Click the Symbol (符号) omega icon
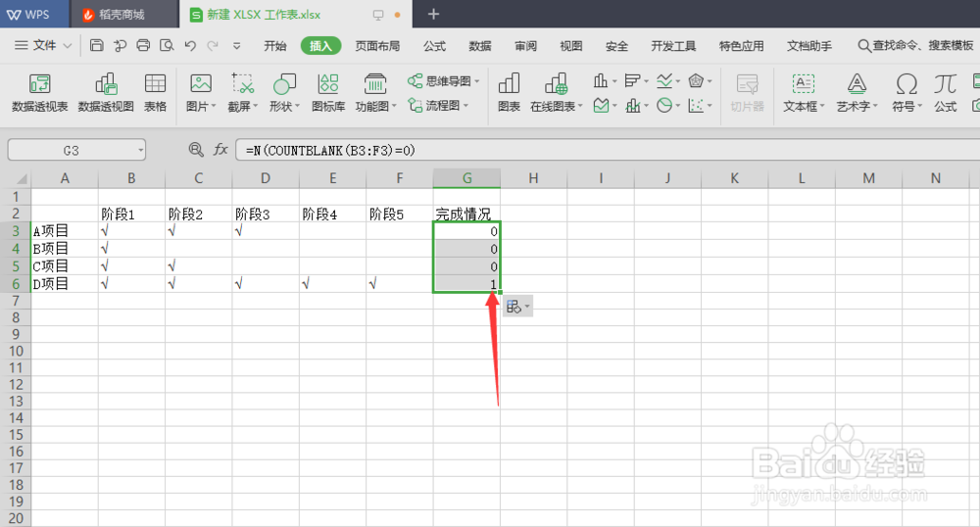The width and height of the screenshot is (980, 527). 906,83
